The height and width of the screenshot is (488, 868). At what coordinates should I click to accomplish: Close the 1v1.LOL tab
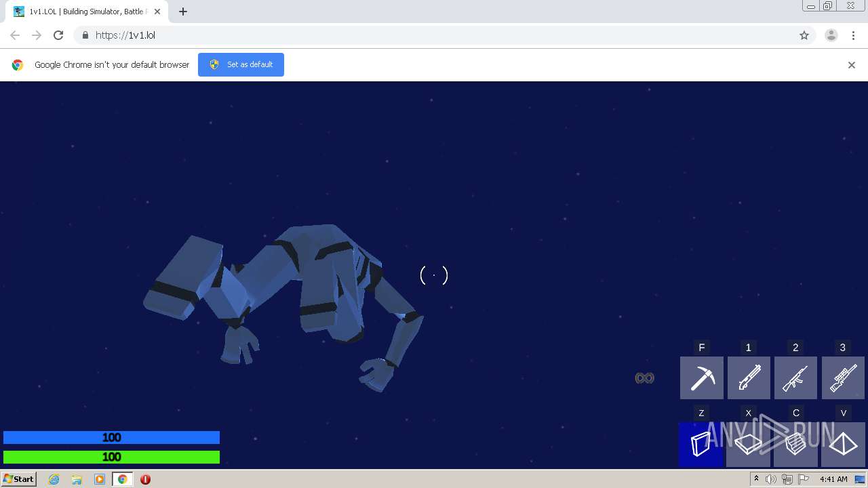point(157,12)
